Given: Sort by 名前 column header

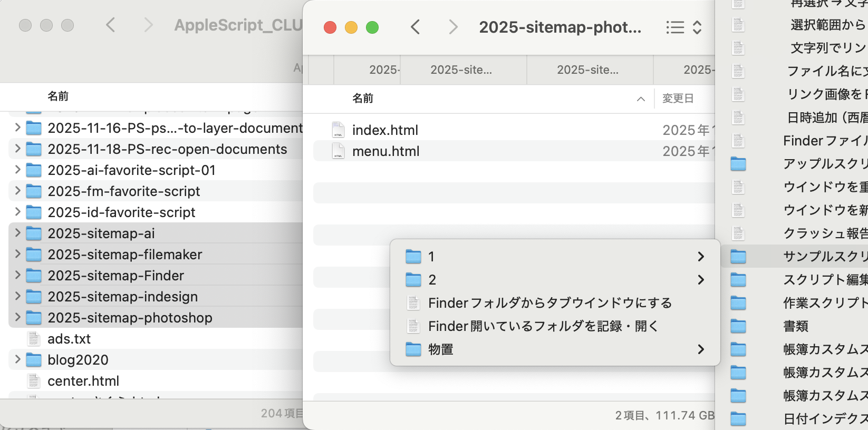Looking at the screenshot, I should pyautogui.click(x=363, y=99).
